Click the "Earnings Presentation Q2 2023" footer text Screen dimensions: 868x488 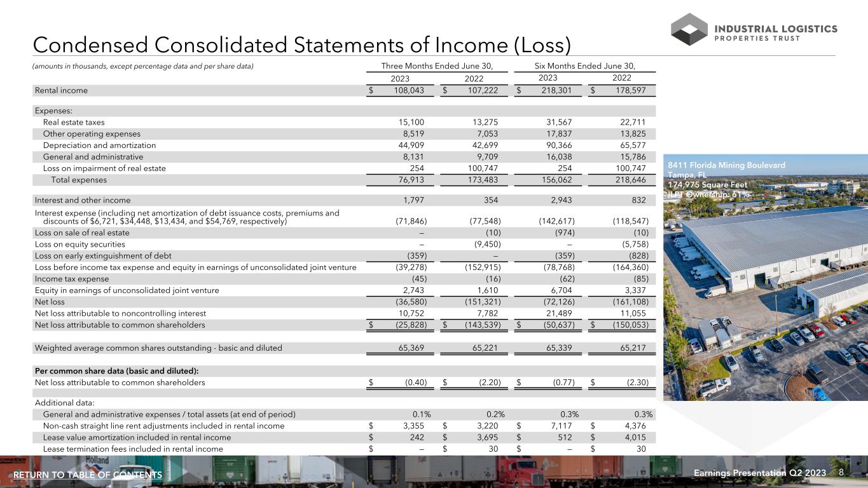pyautogui.click(x=760, y=473)
